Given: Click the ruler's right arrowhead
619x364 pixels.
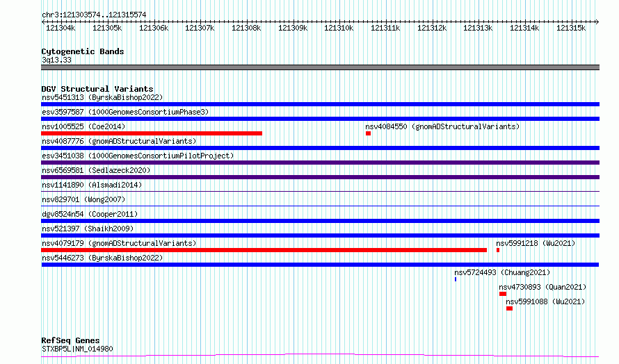Looking at the screenshot, I should [x=597, y=22].
